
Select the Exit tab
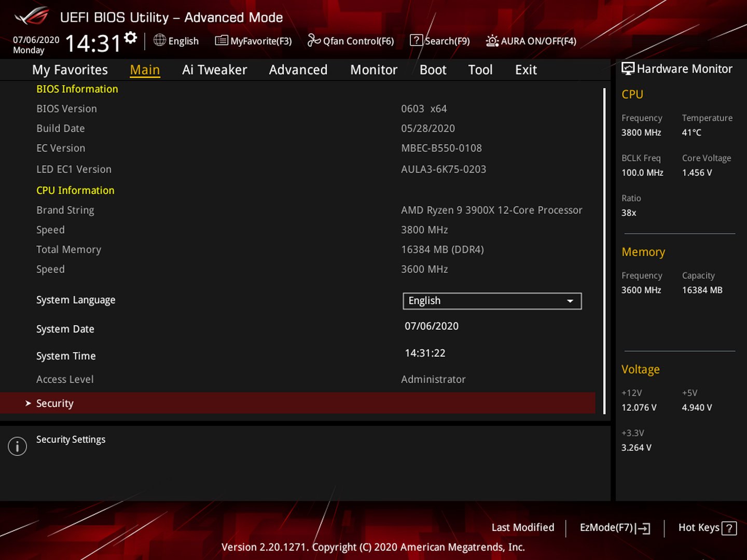click(x=526, y=70)
